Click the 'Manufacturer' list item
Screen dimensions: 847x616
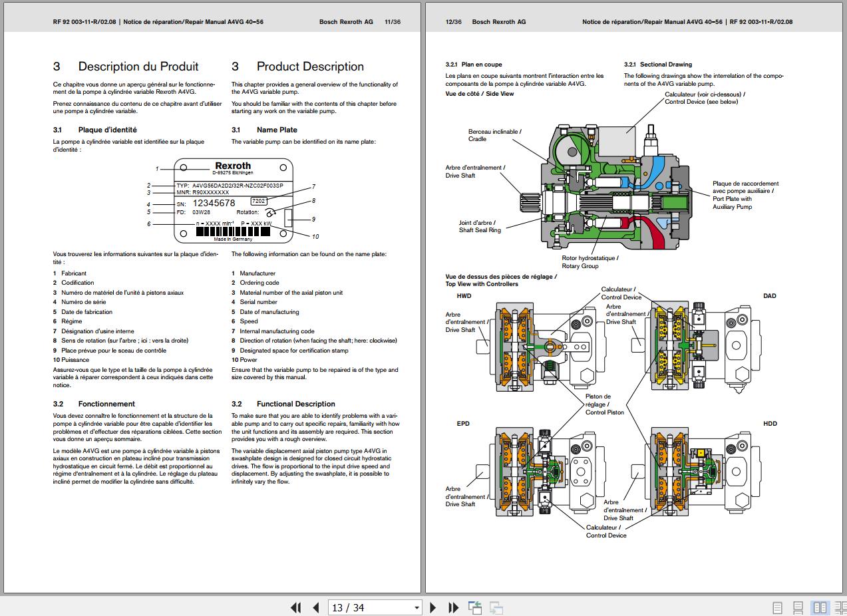pyautogui.click(x=257, y=273)
